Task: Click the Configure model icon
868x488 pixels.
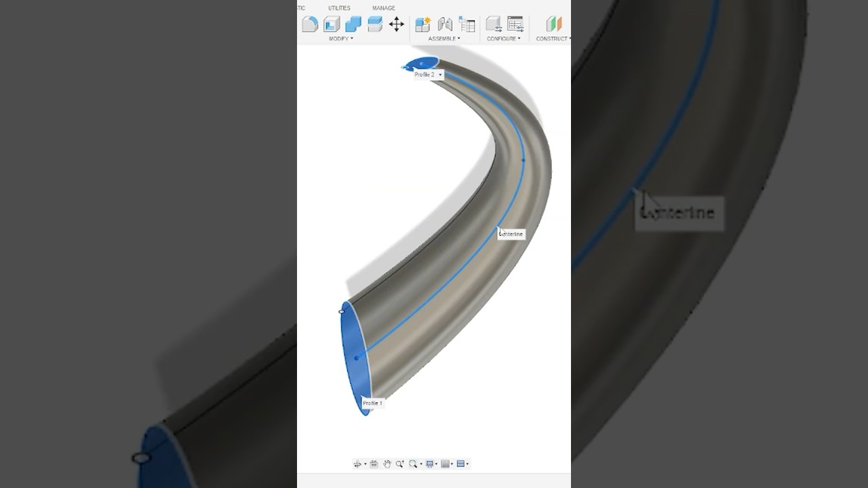Action: pyautogui.click(x=494, y=24)
